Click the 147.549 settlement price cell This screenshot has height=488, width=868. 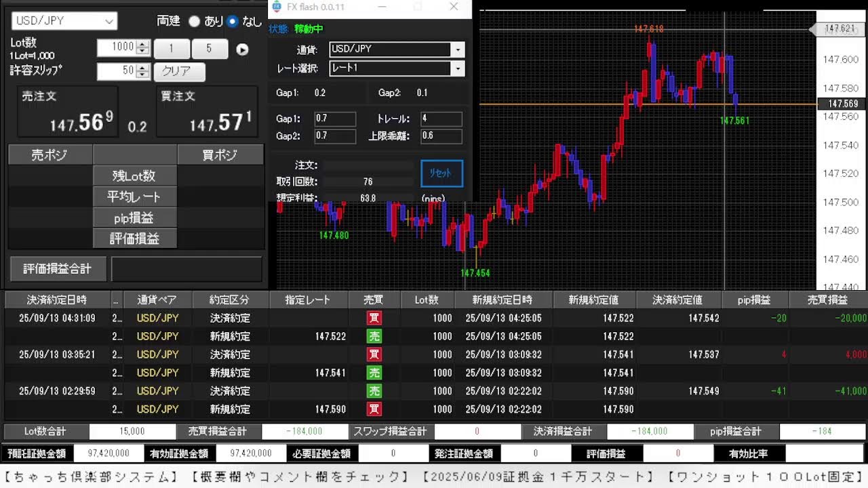click(678, 391)
